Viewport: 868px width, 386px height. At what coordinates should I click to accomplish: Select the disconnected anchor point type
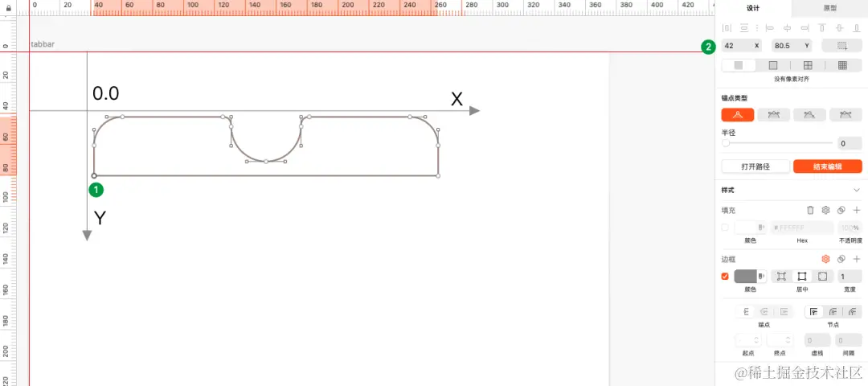809,115
